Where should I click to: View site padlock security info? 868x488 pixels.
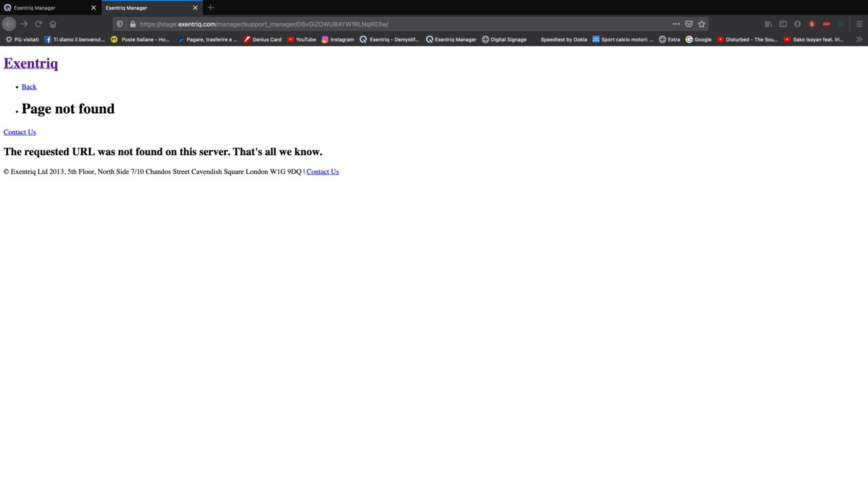tap(132, 24)
